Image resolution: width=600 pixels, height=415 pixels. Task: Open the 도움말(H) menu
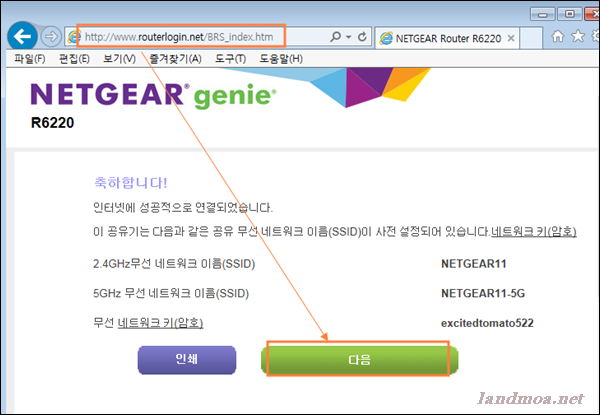click(x=281, y=59)
